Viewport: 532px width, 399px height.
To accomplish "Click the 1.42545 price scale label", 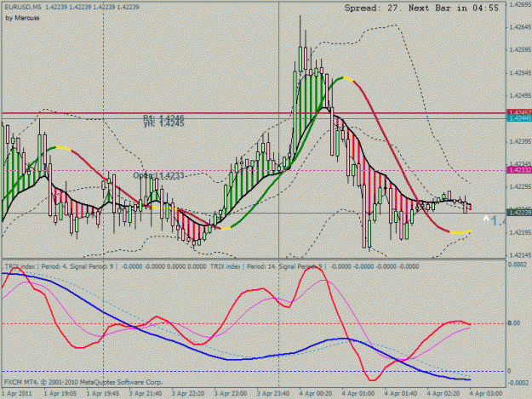I will click(520, 73).
